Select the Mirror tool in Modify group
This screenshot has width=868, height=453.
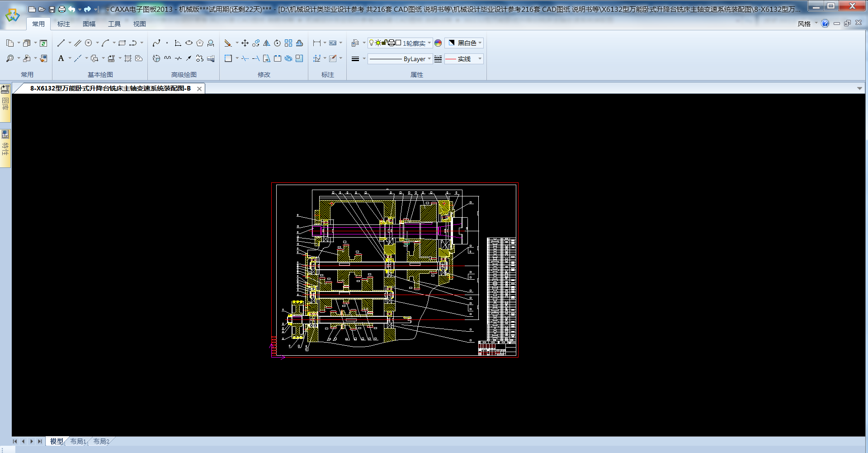267,43
